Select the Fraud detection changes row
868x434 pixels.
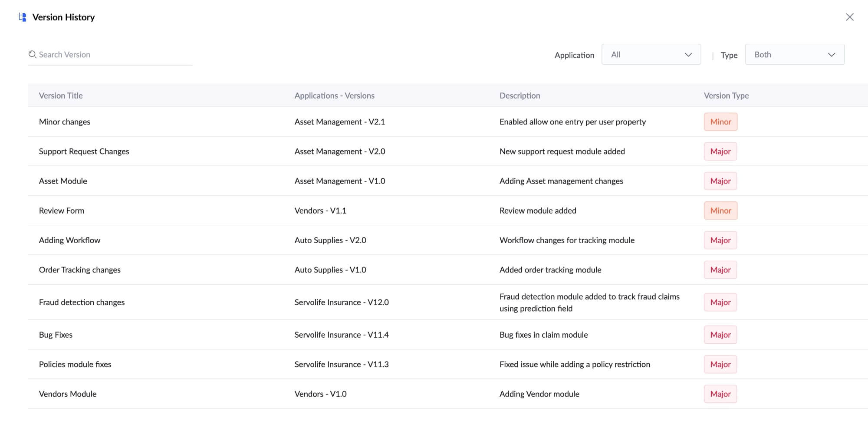(82, 302)
